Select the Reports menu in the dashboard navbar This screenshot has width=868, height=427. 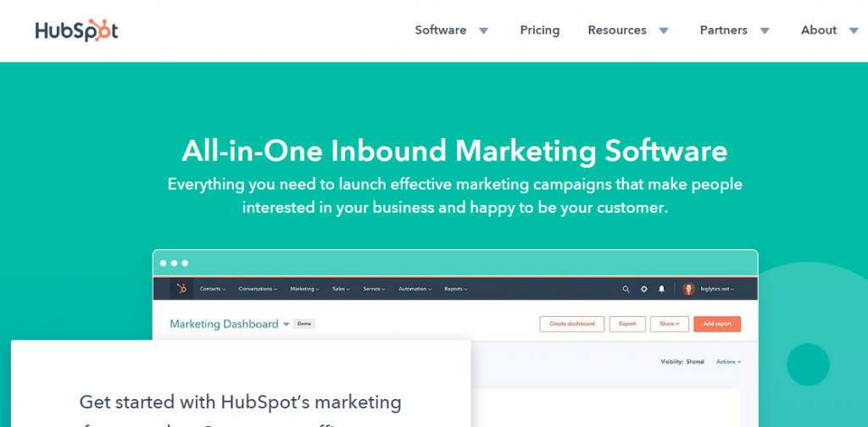coord(455,289)
